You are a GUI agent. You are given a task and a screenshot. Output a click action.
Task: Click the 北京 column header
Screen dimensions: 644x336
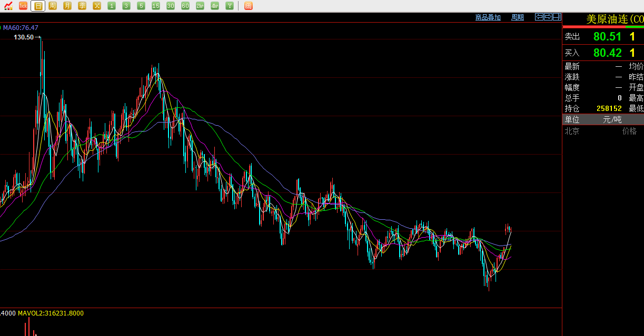572,131
